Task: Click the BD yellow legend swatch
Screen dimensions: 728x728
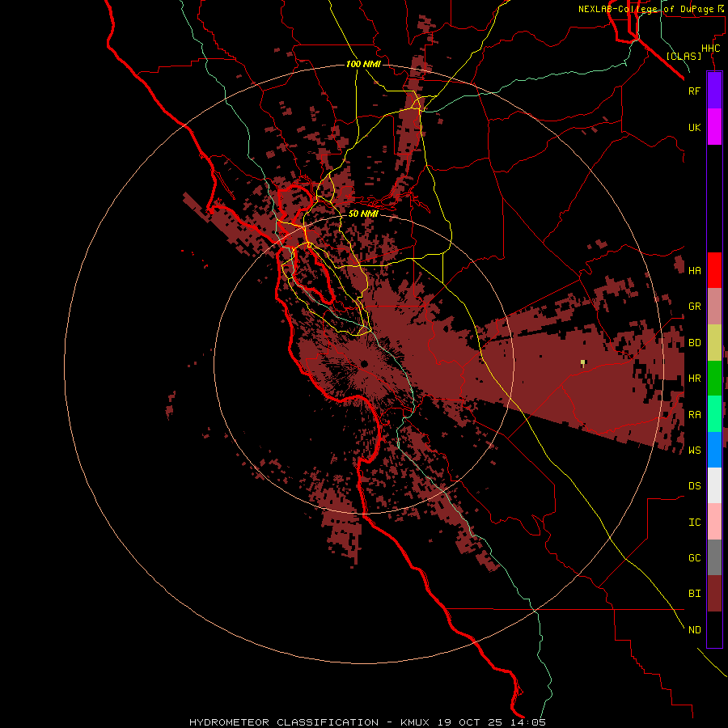Action: (x=714, y=343)
